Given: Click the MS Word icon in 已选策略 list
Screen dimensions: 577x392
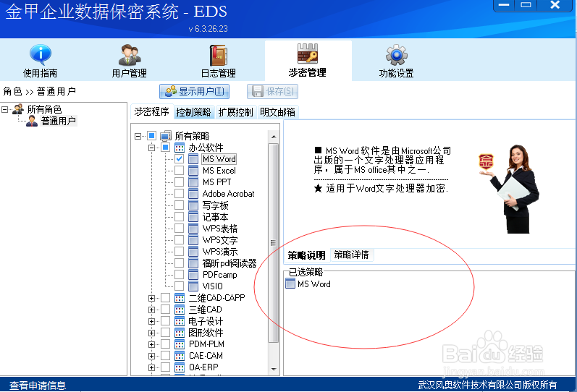Looking at the screenshot, I should [x=290, y=284].
